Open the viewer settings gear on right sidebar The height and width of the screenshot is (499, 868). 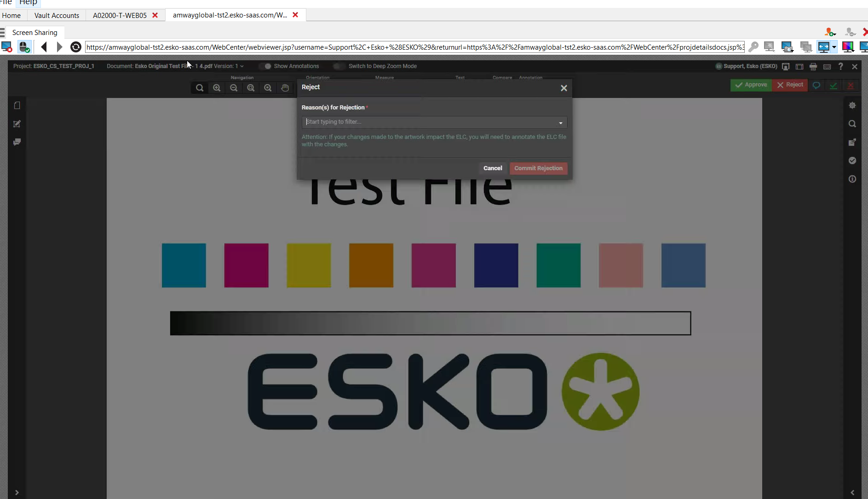[852, 105]
